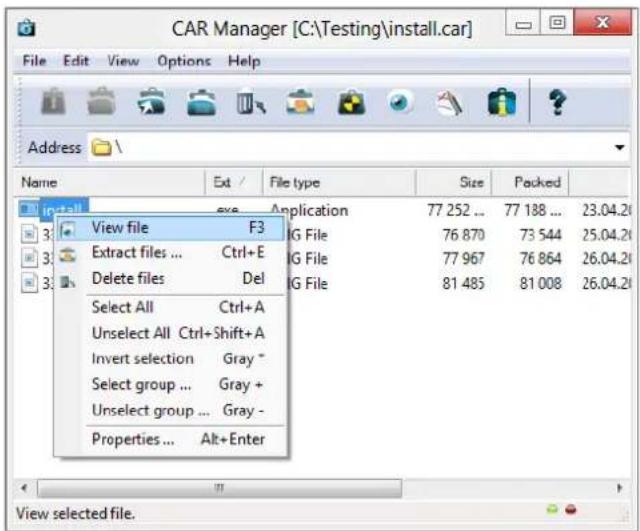Expand the Address dropdown arrow
This screenshot has height=531, width=640.
click(x=620, y=147)
